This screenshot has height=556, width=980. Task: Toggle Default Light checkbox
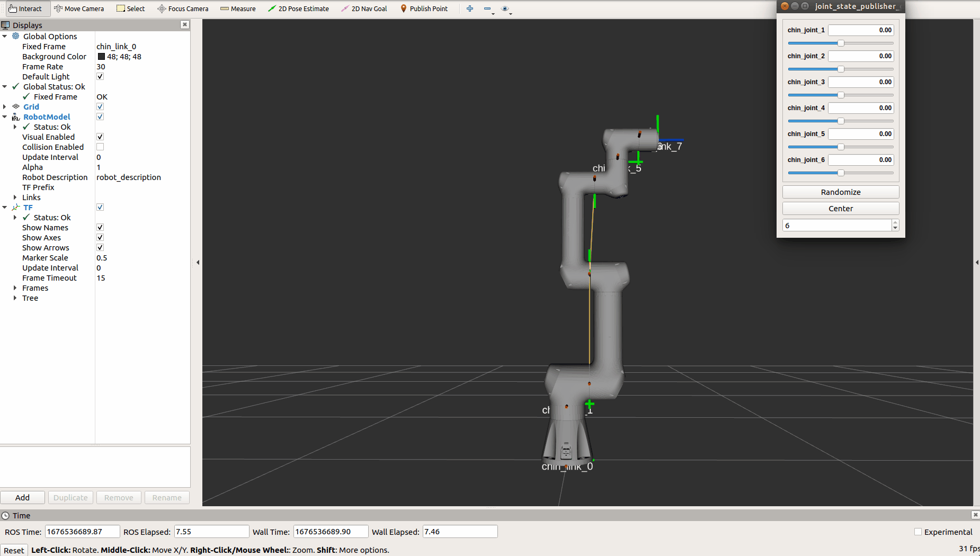click(100, 76)
